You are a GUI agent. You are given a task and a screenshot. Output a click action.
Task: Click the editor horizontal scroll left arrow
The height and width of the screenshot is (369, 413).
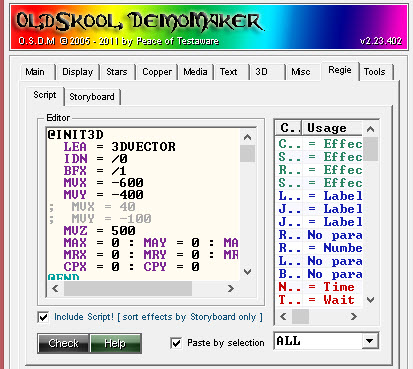(x=55, y=288)
